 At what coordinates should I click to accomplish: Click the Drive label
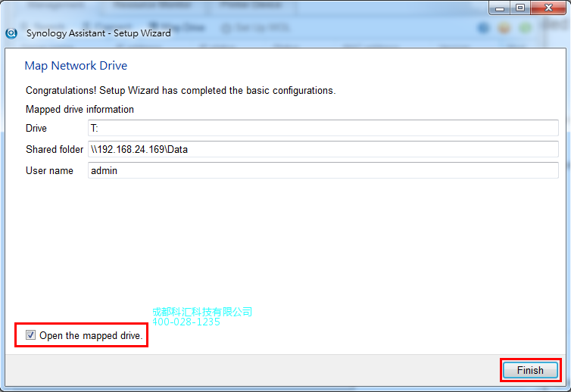click(x=36, y=128)
